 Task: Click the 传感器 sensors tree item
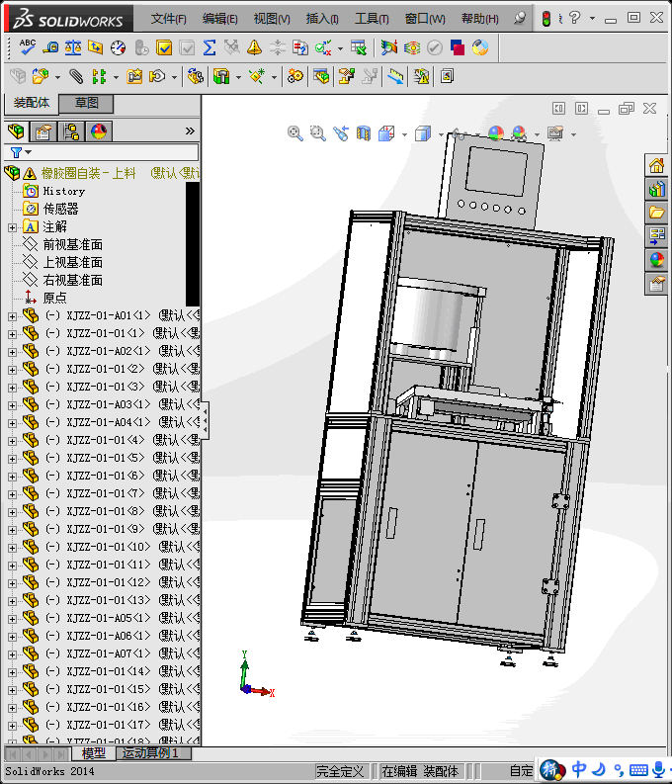(x=60, y=209)
